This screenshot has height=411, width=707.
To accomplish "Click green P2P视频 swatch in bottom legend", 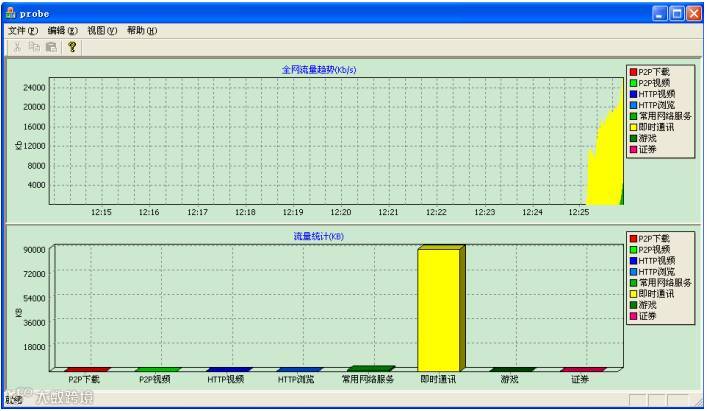I will pos(633,250).
